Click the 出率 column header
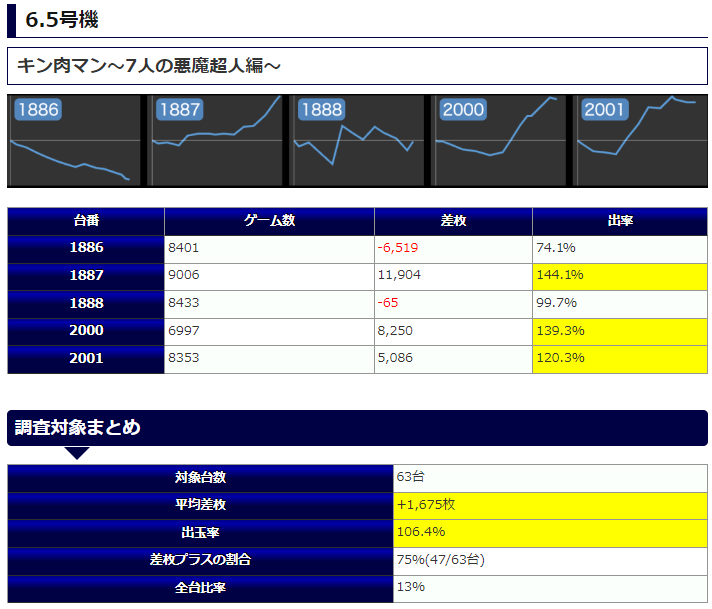712x609 pixels. (x=620, y=221)
